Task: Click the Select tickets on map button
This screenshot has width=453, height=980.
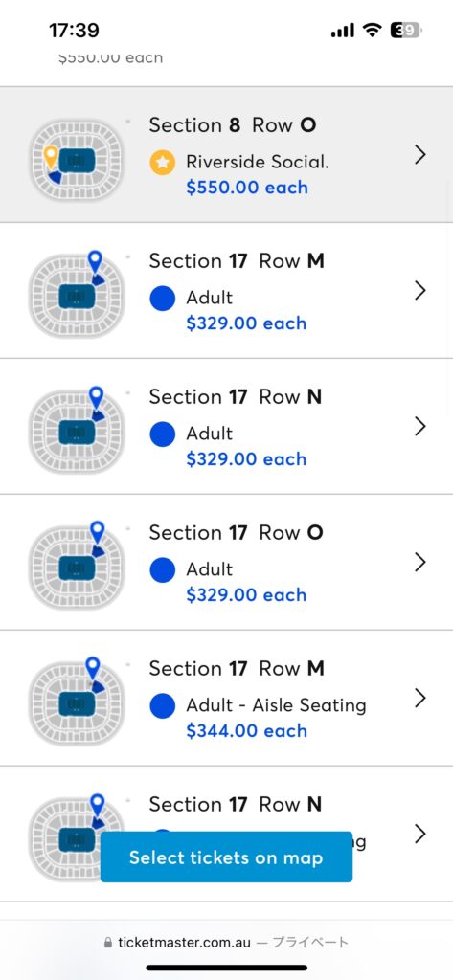Action: [226, 857]
